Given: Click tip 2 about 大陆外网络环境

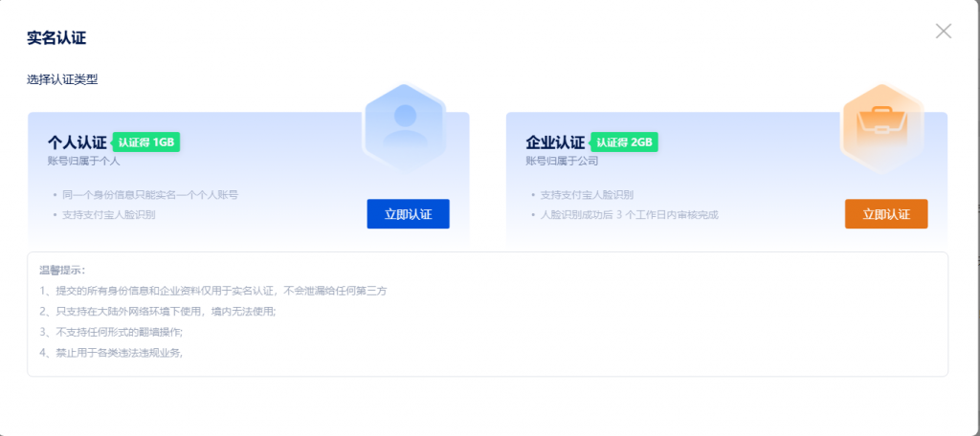Looking at the screenshot, I should 158,311.
